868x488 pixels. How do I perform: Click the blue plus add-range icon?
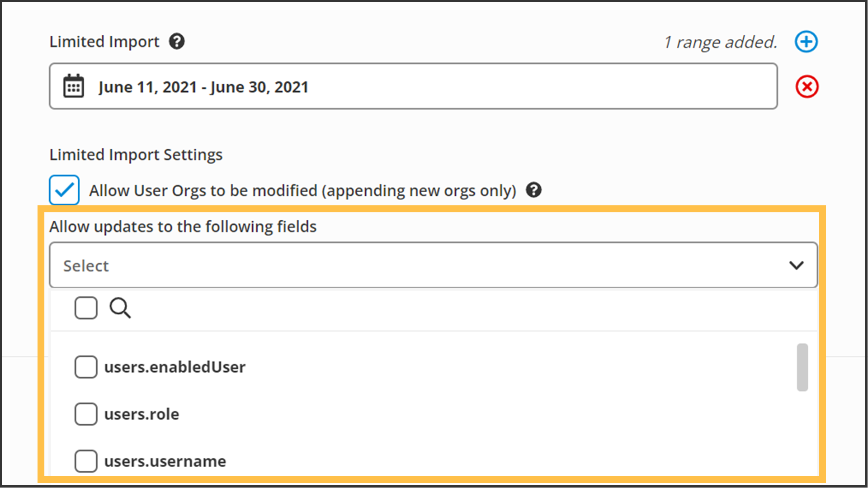(806, 42)
